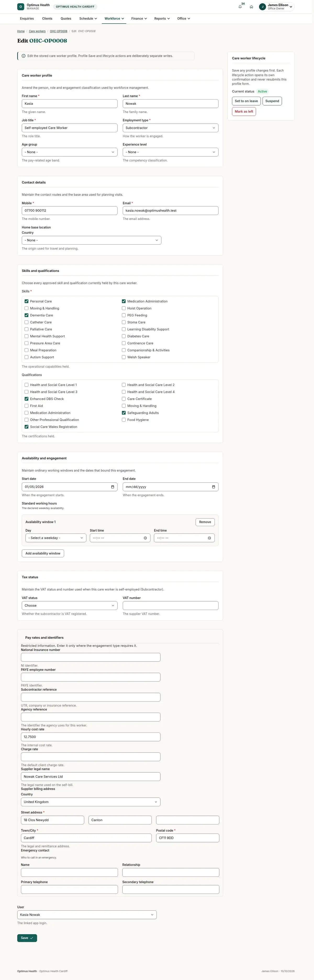Go to the home icon in the header

(x=251, y=7)
